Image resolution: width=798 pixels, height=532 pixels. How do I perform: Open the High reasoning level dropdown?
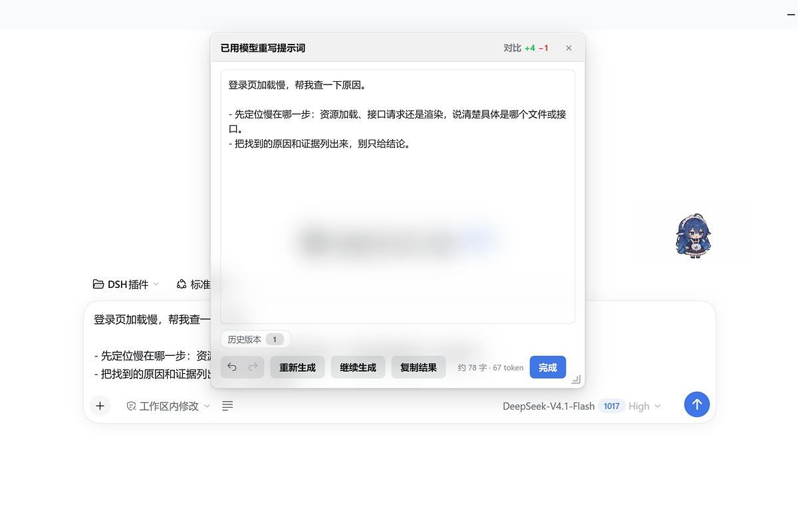(x=645, y=406)
